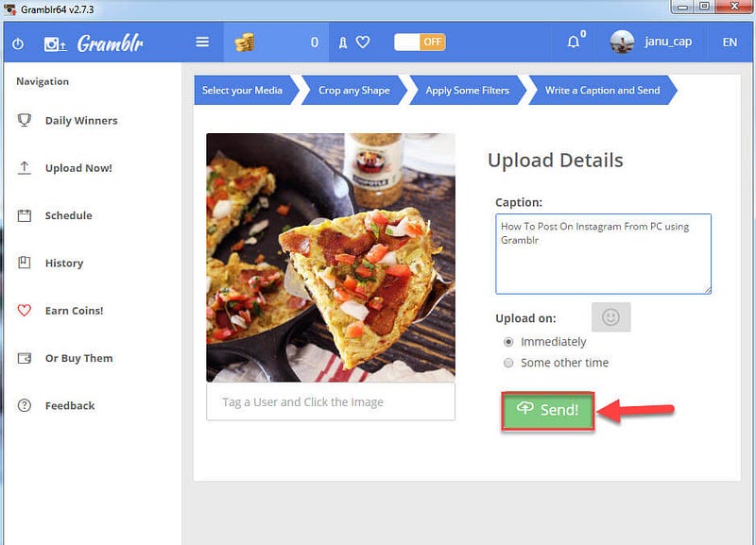Toggle the OFF switch on
756x545 pixels.
[x=420, y=43]
